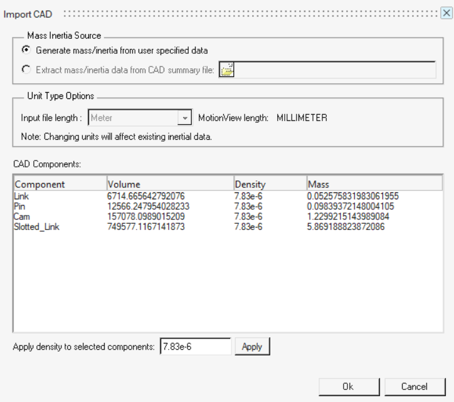
Task: Select the Link component row
Action: (228, 196)
